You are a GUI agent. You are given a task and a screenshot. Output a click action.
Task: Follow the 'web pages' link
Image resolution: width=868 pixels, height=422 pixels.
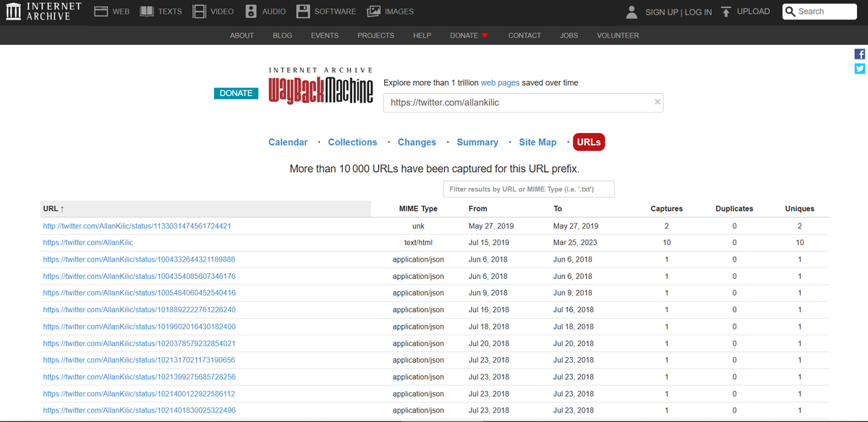500,83
